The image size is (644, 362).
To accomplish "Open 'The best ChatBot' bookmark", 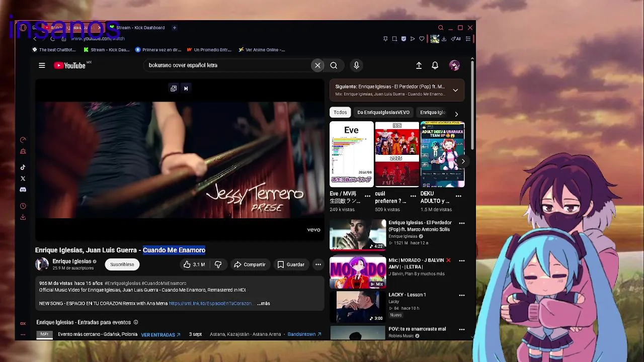I will coord(54,50).
